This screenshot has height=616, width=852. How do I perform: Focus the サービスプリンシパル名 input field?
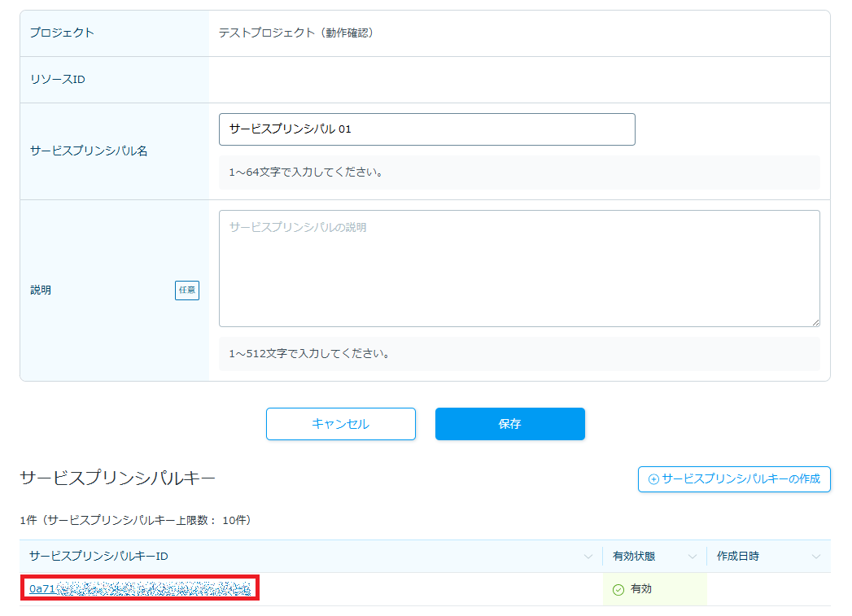426,129
